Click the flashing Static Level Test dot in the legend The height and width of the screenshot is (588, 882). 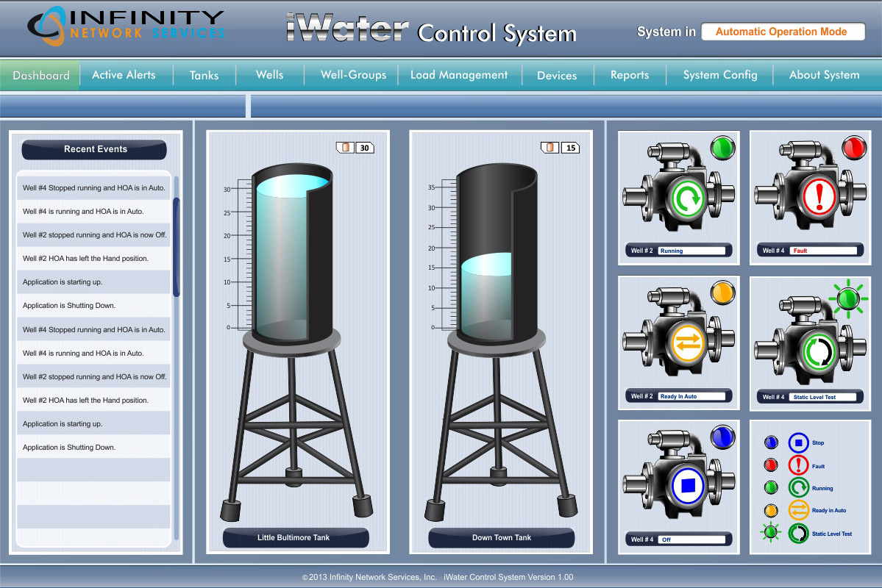point(771,532)
